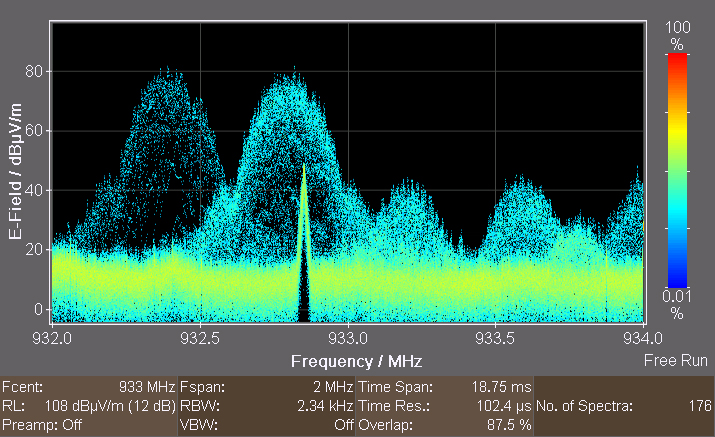The height and width of the screenshot is (437, 715).
Task: Click the Frequency / MHz axis label
Action: tap(347, 359)
